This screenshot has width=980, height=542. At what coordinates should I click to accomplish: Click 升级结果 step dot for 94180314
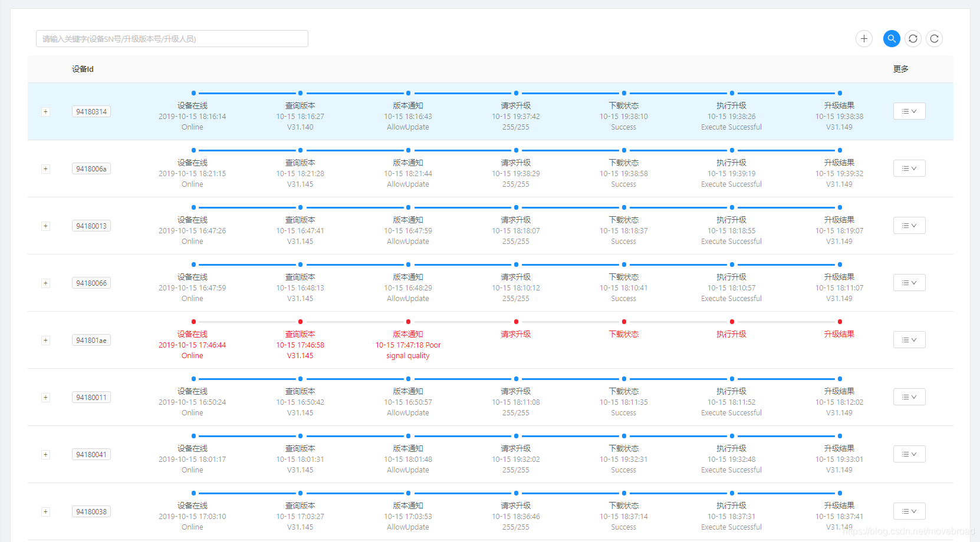[840, 93]
